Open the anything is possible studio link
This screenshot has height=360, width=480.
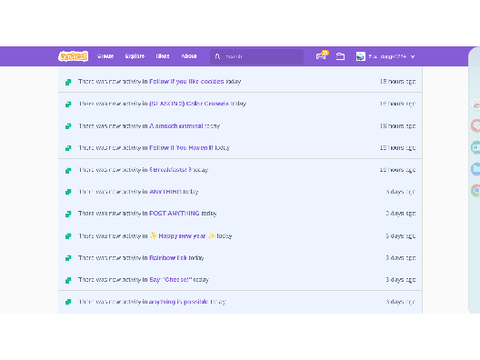pyautogui.click(x=179, y=302)
